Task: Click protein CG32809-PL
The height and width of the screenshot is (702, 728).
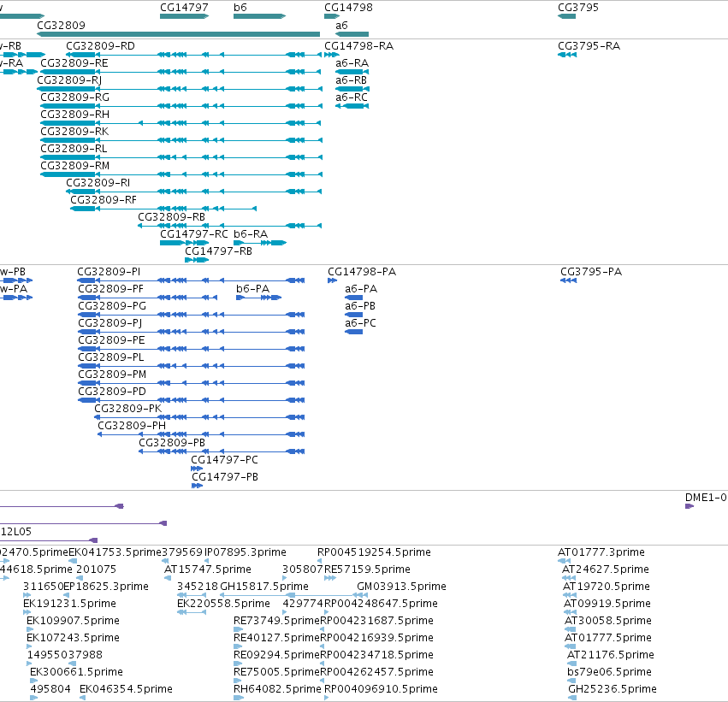Action: (x=191, y=366)
